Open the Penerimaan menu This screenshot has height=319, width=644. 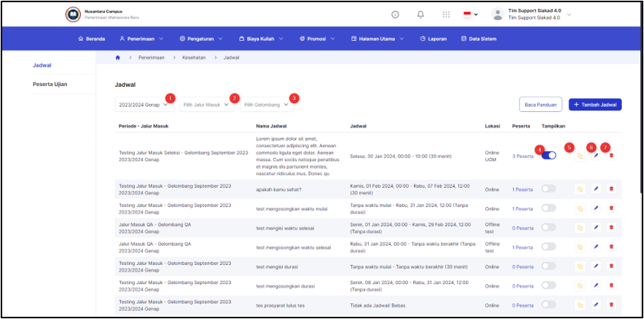click(x=141, y=39)
